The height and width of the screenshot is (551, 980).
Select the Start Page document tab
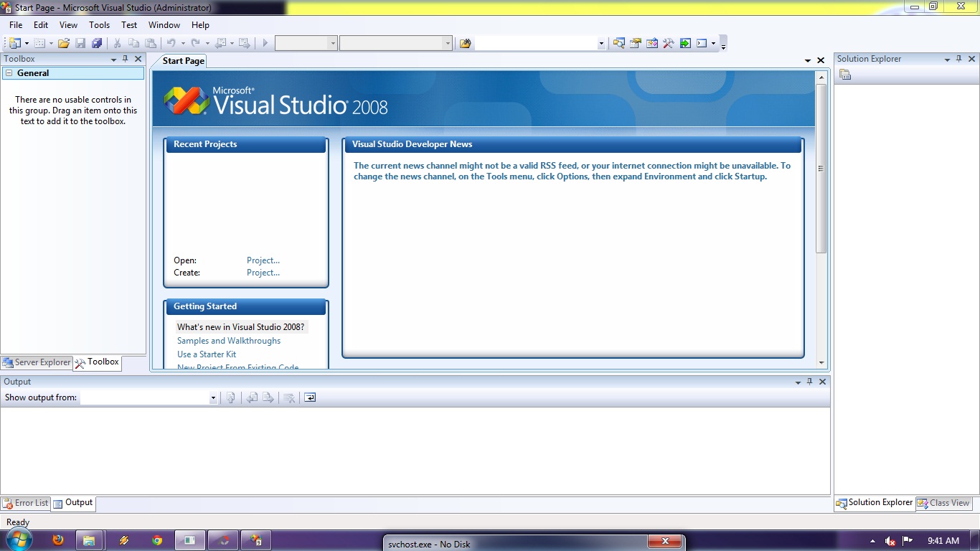(x=183, y=61)
